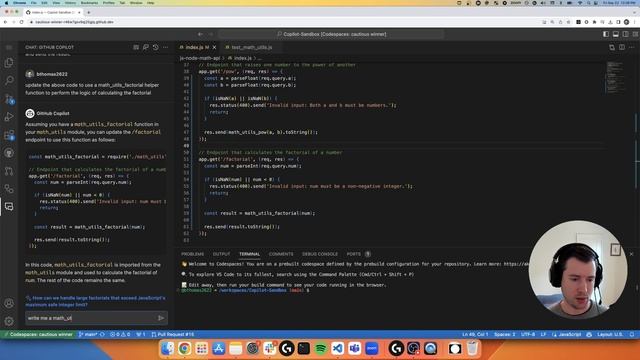Open the Trash in the dock
This screenshot has width=640, height=360.
click(x=472, y=348)
